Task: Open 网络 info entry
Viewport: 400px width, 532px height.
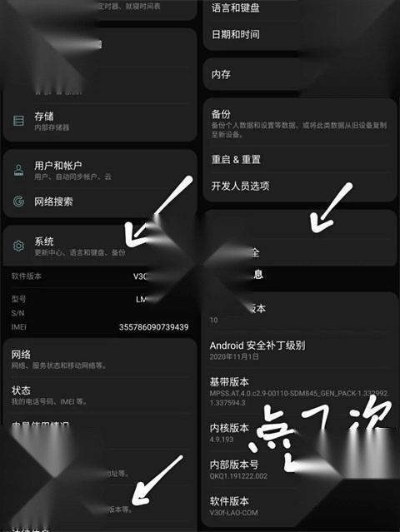Action: (x=100, y=359)
